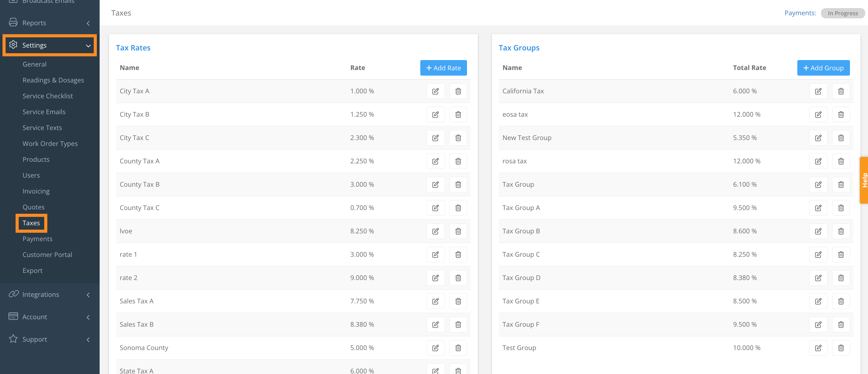The height and width of the screenshot is (374, 868).
Task: Delete the California Tax group
Action: [841, 91]
